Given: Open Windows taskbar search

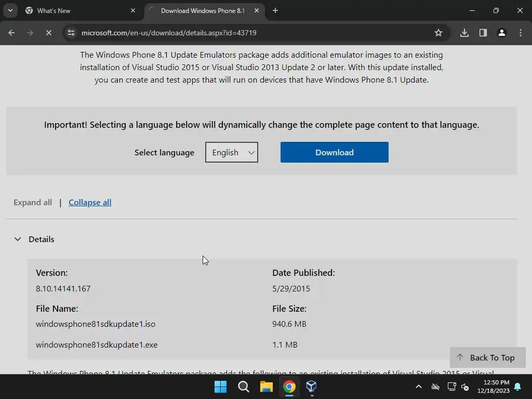Looking at the screenshot, I should coord(243,387).
